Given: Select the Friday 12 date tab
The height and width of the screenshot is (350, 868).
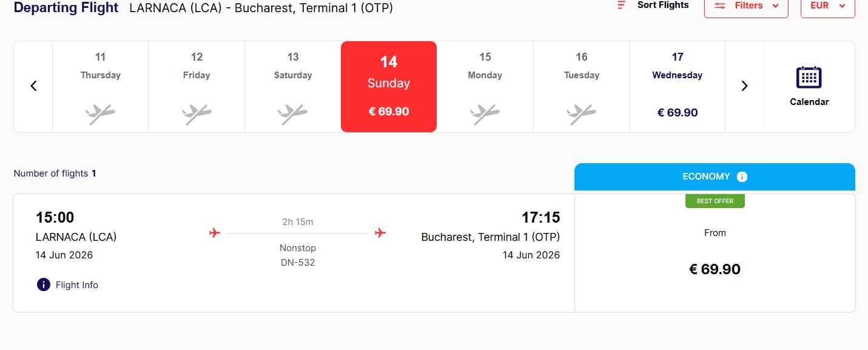Looking at the screenshot, I should [197, 86].
